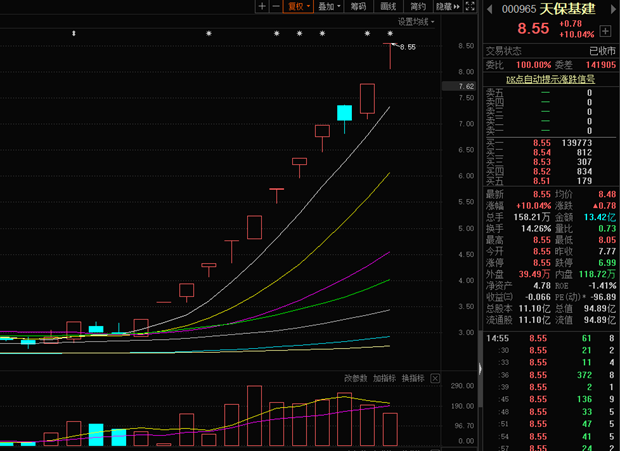Click 改参数 to modify indicator parameters

(356, 379)
